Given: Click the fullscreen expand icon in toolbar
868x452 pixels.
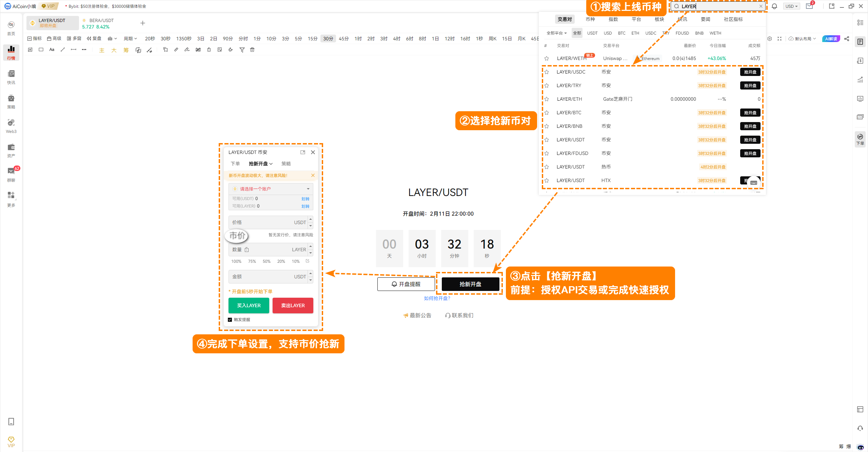Looking at the screenshot, I should [780, 39].
